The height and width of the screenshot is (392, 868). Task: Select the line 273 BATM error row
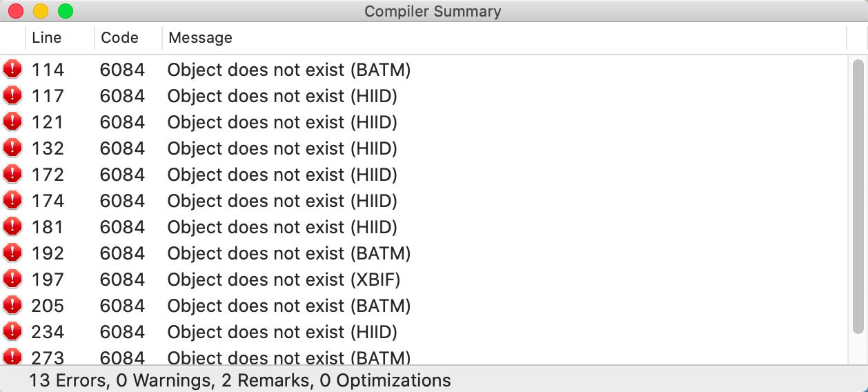(288, 357)
